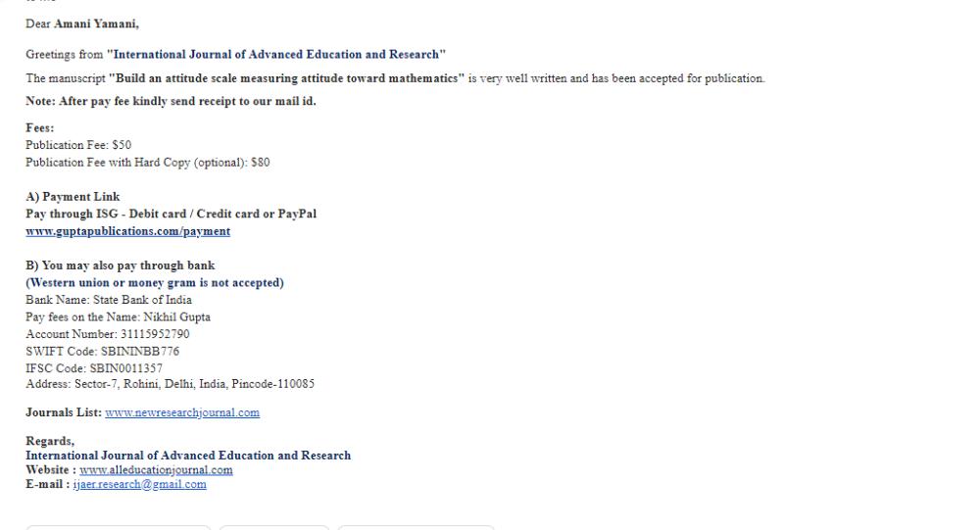Click the "You may also pay through bank" heading
The width and height of the screenshot is (980, 530).
point(120,265)
